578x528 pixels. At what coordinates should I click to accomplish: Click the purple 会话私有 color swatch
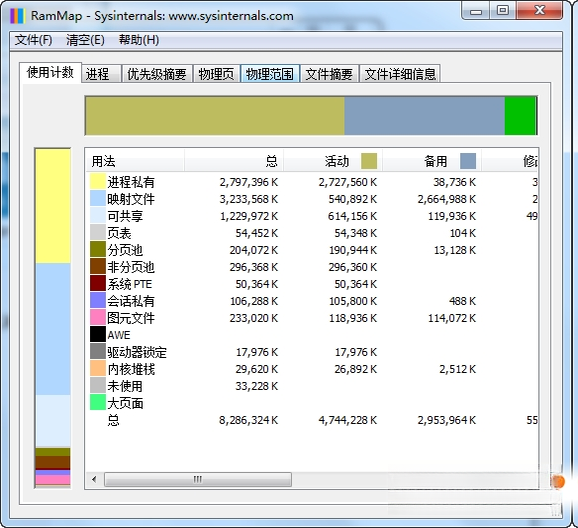coord(98,301)
